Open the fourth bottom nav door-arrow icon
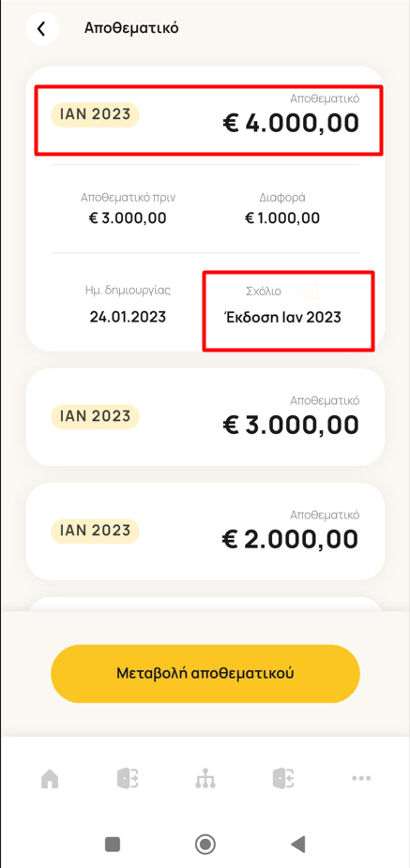The image size is (410, 868). point(283,779)
